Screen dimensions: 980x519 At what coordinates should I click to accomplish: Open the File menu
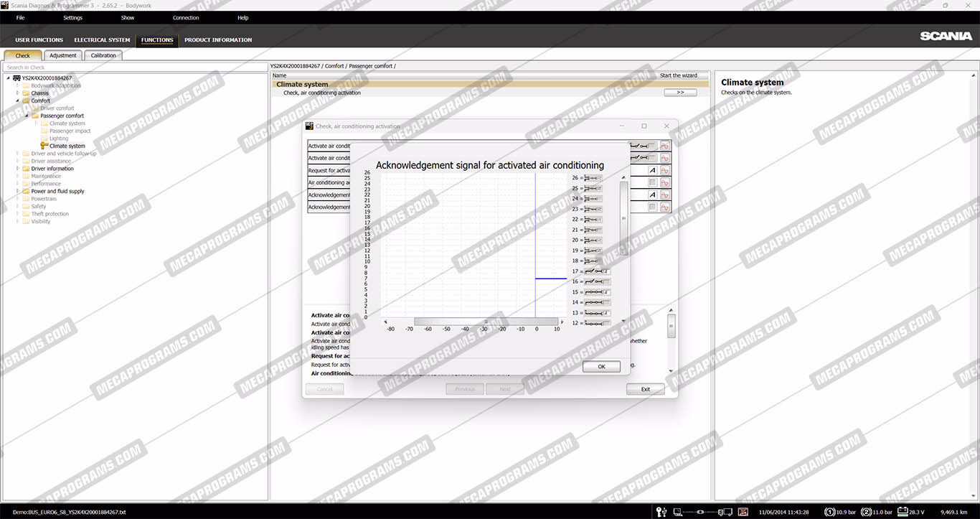click(20, 18)
